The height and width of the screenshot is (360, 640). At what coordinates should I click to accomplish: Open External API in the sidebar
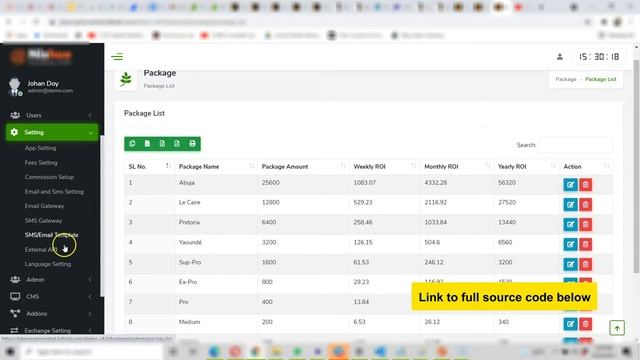pos(41,249)
